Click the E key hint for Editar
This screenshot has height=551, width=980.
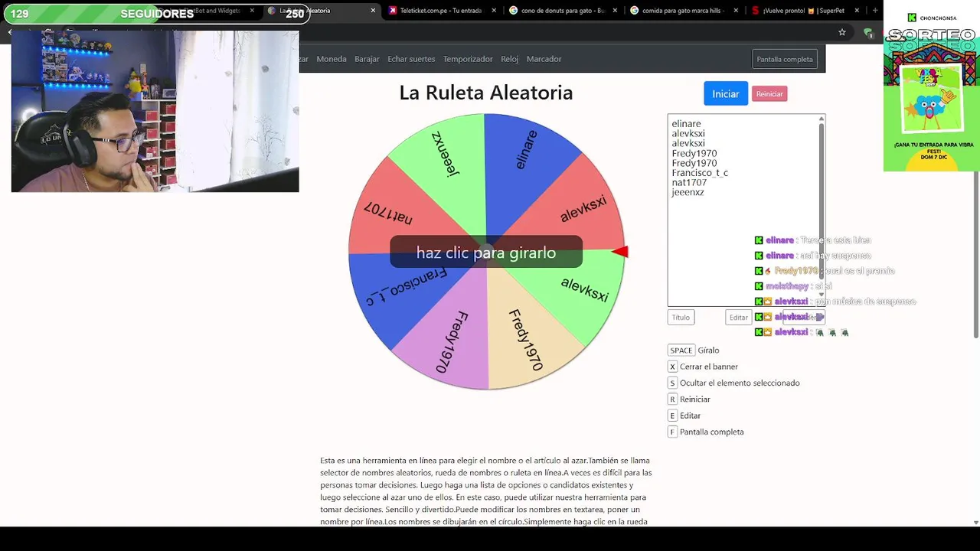coord(673,416)
